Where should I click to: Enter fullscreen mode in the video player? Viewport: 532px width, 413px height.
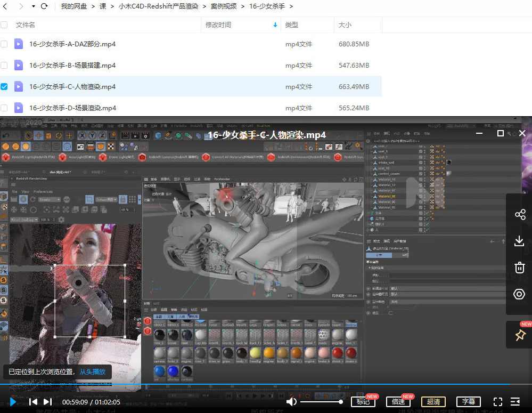(498, 402)
